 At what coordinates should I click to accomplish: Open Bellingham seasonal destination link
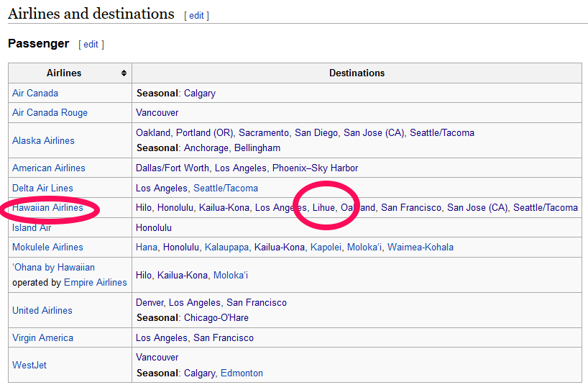257,148
